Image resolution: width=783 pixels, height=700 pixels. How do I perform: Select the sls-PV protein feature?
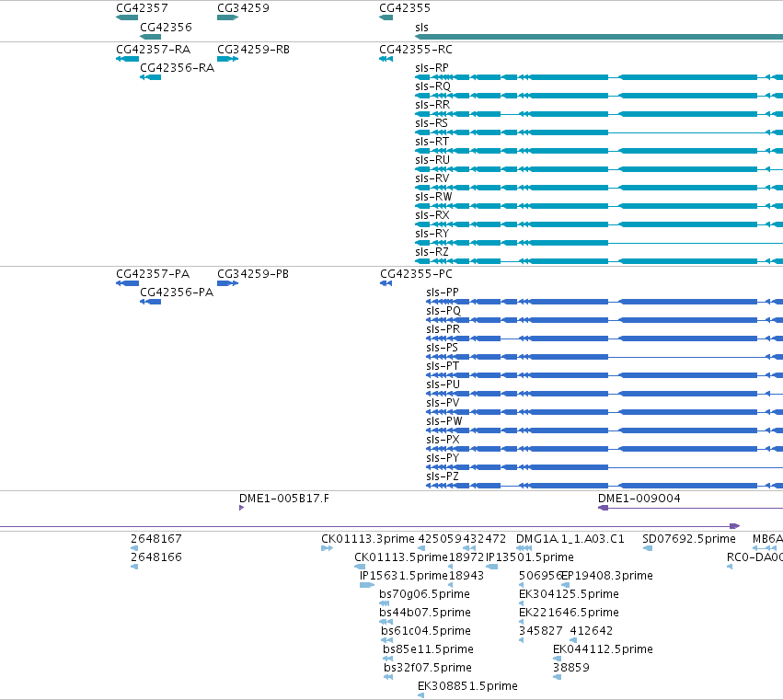[605, 412]
